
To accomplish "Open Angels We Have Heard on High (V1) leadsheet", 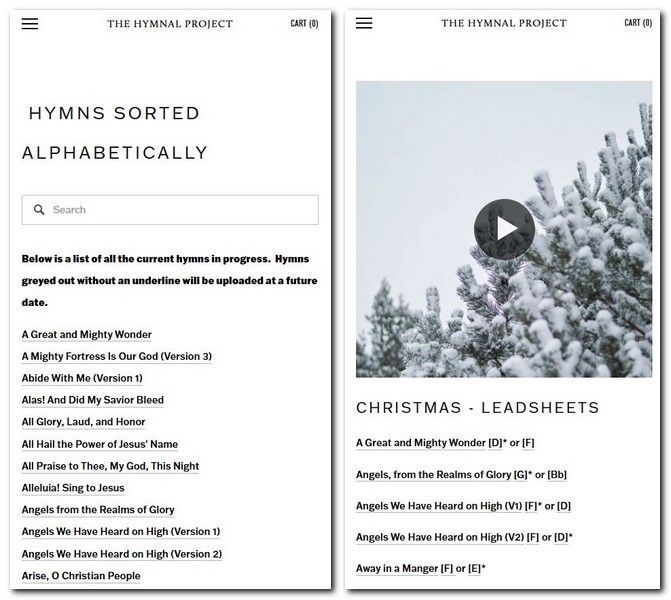I will [439, 506].
